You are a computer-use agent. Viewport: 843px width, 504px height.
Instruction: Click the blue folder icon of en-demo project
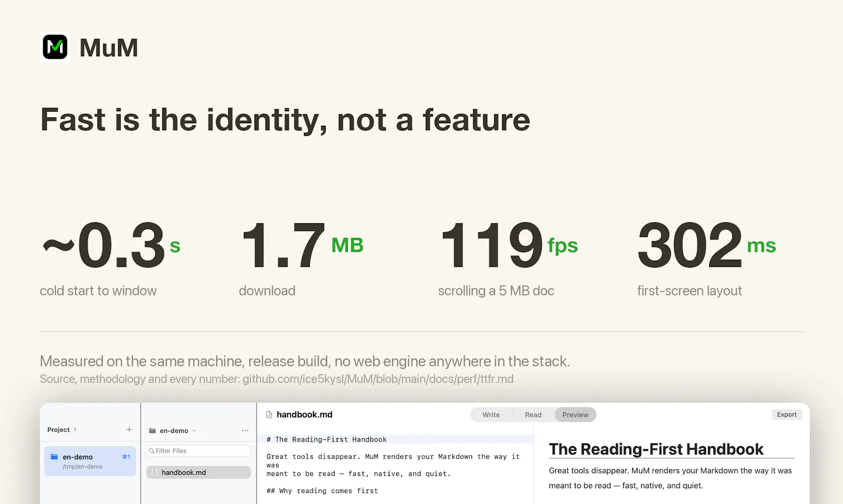(x=54, y=457)
